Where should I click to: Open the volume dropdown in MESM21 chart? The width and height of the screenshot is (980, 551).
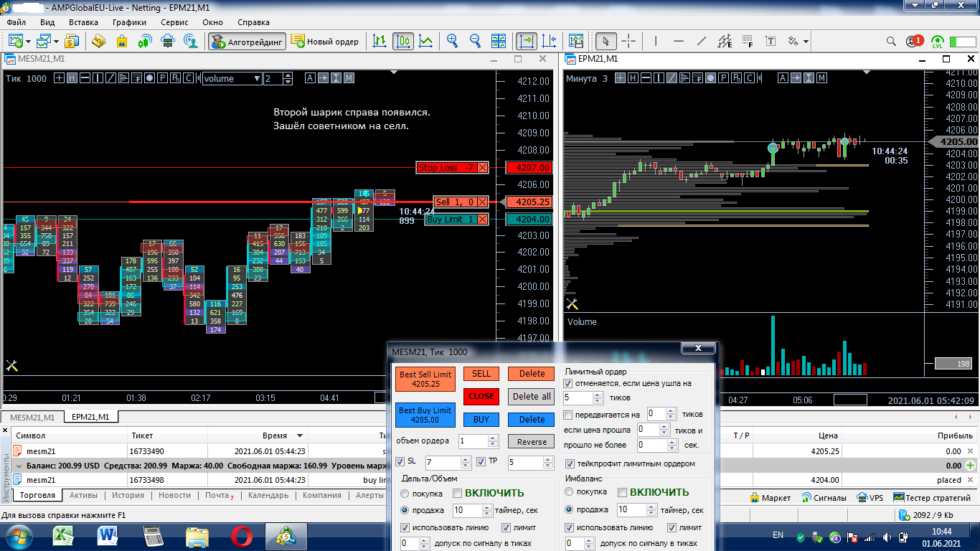pyautogui.click(x=257, y=79)
